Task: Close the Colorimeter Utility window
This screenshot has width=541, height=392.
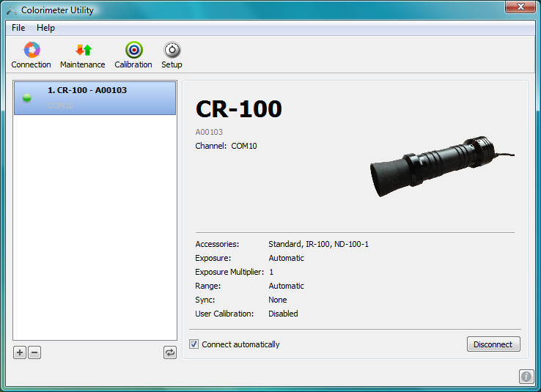Action: (x=520, y=6)
